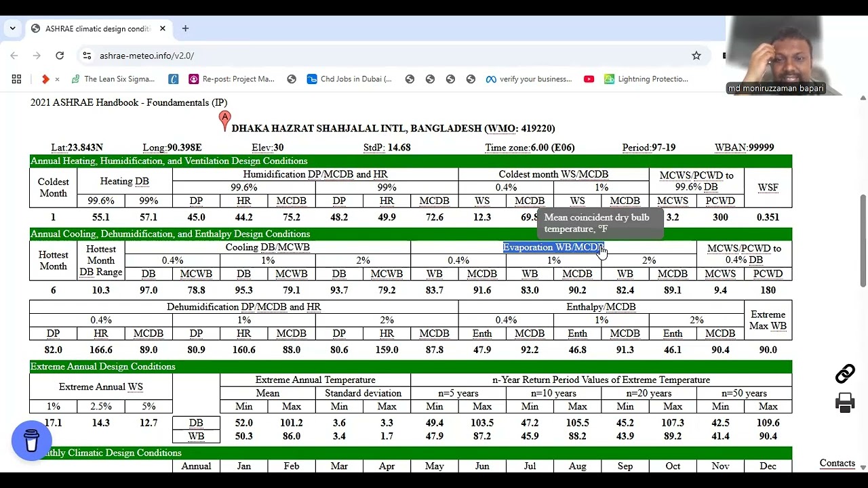Image resolution: width=868 pixels, height=488 pixels.
Task: Open the globe bookmark before Chd Jobs
Action: [292, 79]
